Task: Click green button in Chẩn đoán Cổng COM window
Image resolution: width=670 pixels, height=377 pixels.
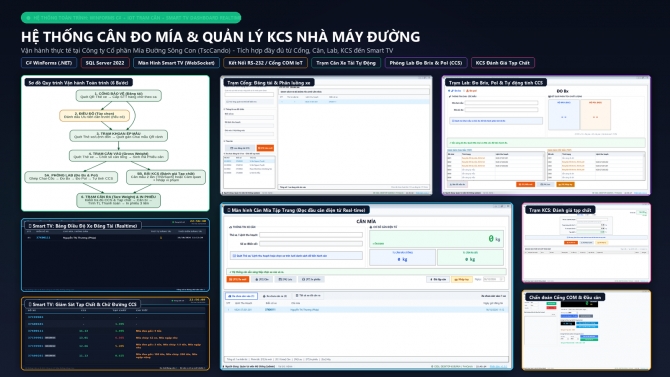Action: coord(551,303)
